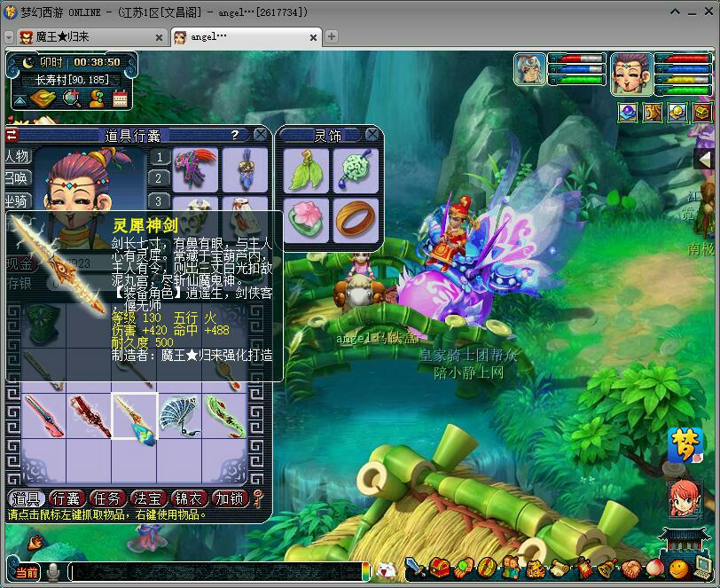Click the peach icon in bottom toolbar

(654, 569)
